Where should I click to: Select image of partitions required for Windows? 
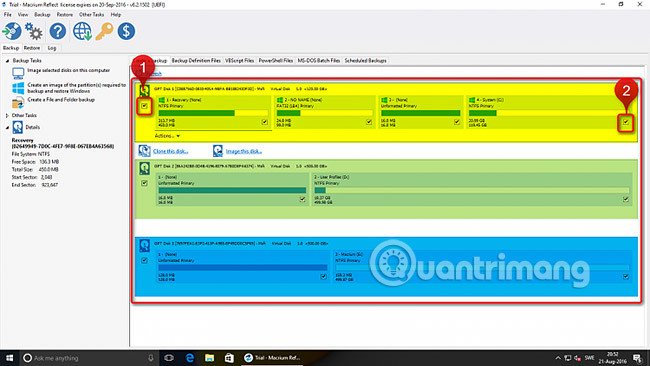[76, 88]
